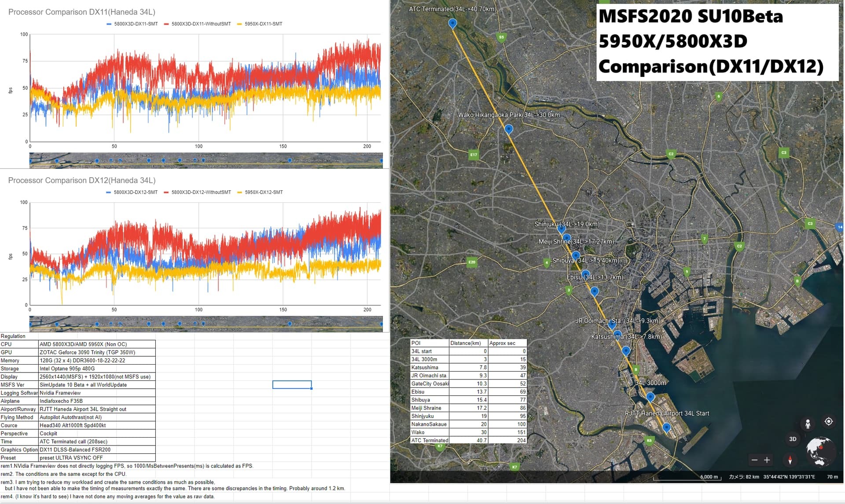Click the Street View pegman icon
This screenshot has width=845, height=504.
coord(808,424)
